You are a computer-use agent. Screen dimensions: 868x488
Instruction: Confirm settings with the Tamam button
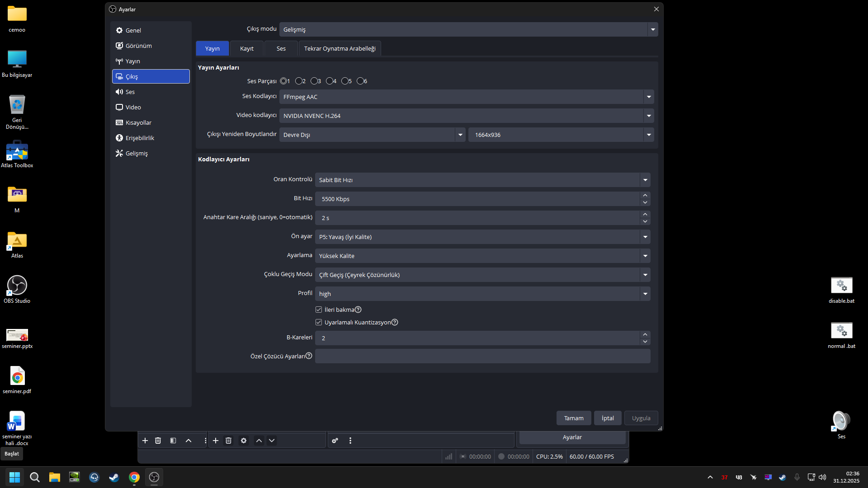(x=574, y=418)
